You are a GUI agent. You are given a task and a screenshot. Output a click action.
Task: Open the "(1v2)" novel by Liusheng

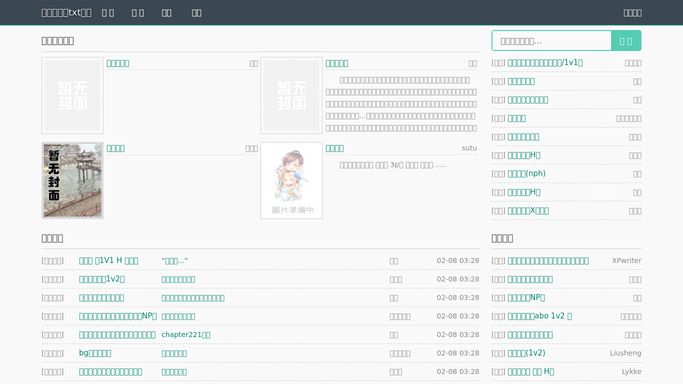[x=526, y=353]
